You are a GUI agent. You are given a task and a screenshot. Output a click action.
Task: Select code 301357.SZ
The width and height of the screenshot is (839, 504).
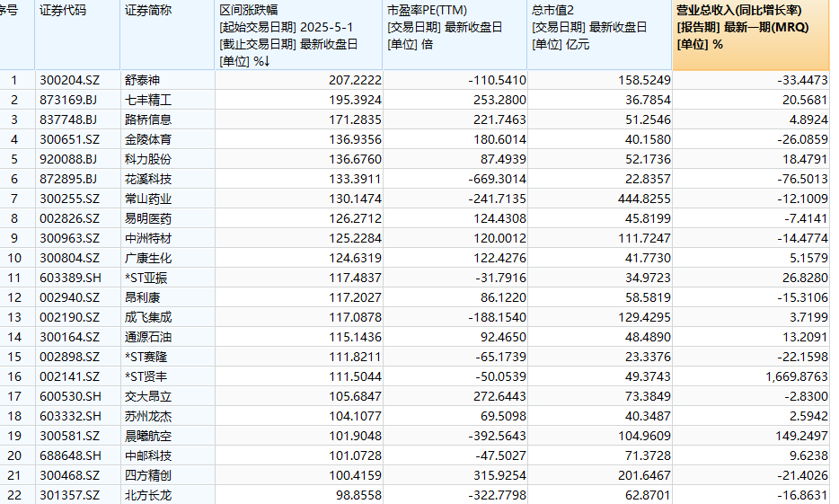point(69,496)
